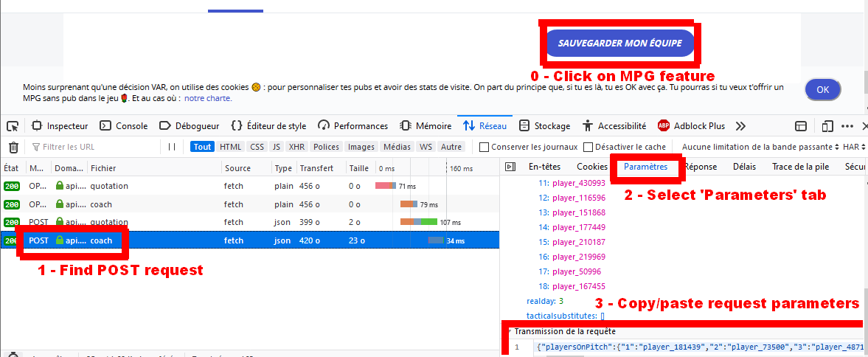Filter requests by JS
This screenshot has width=868, height=357.
(x=277, y=148)
